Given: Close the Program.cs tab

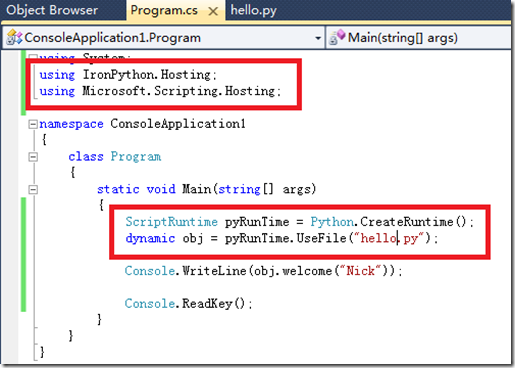Looking at the screenshot, I should tap(213, 12).
